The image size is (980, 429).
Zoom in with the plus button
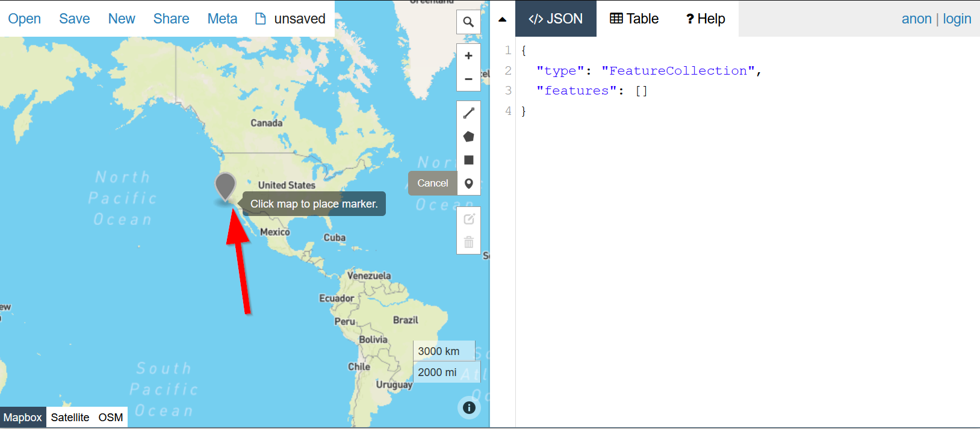click(x=468, y=56)
